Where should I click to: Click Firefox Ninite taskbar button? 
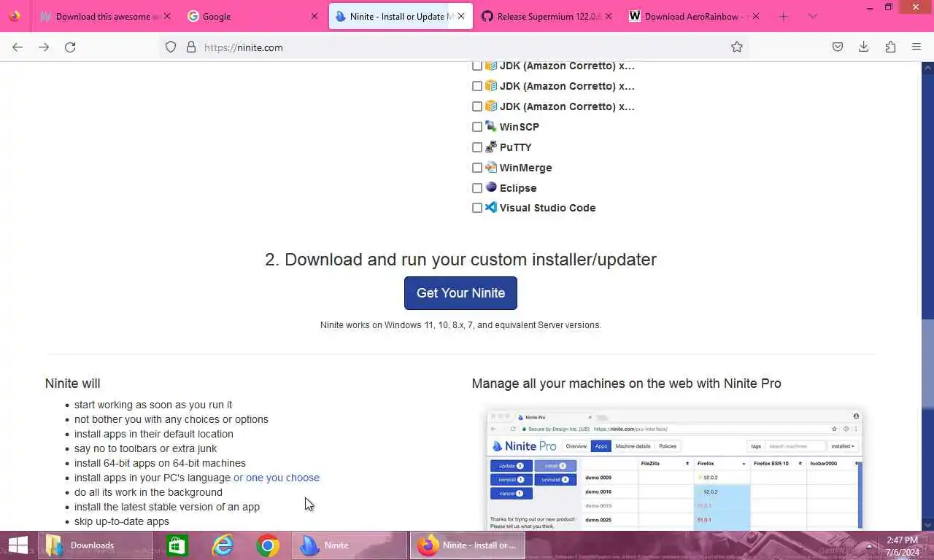coord(468,545)
